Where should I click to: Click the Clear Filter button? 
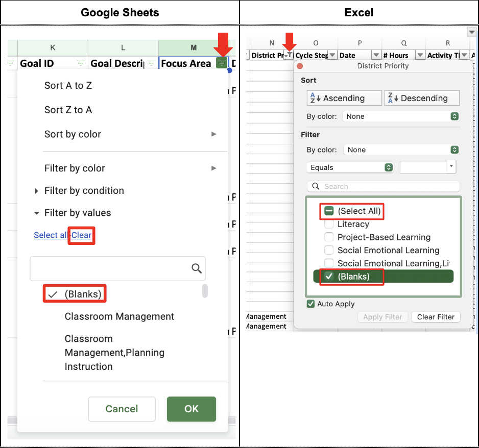[436, 317]
